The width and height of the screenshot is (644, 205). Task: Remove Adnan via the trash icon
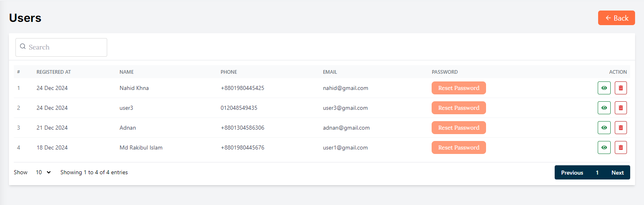pyautogui.click(x=620, y=128)
